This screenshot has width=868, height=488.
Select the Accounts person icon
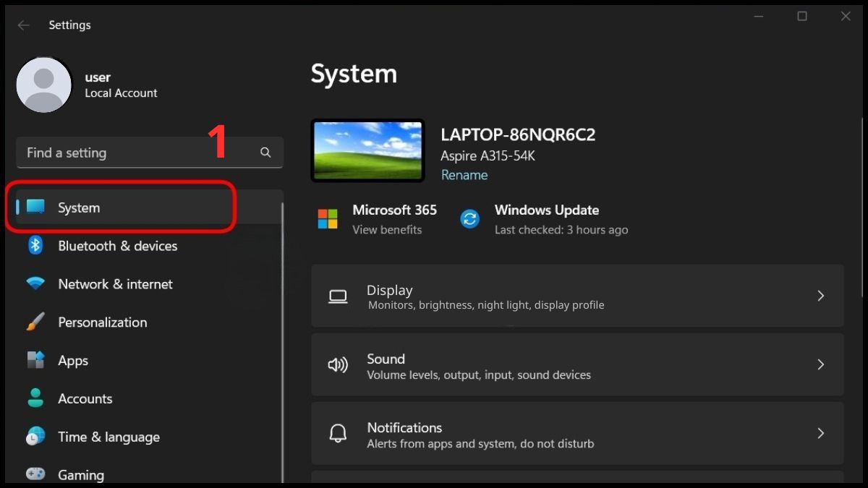(35, 398)
